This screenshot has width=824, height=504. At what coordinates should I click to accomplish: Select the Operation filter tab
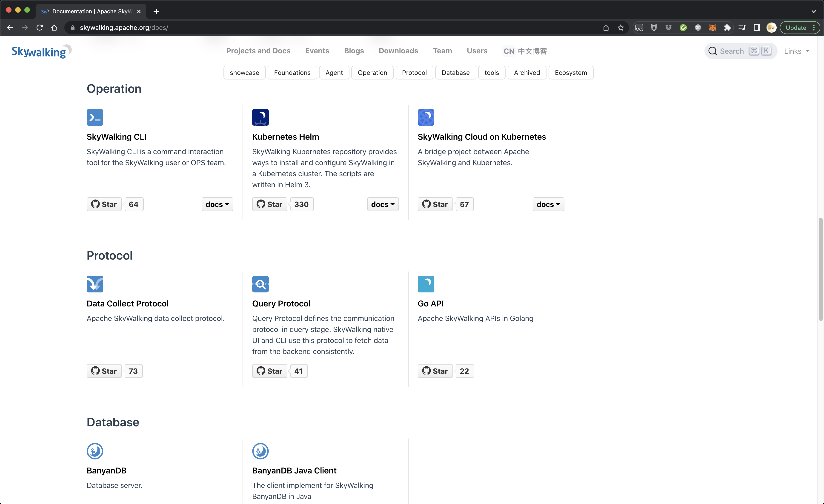(x=372, y=72)
